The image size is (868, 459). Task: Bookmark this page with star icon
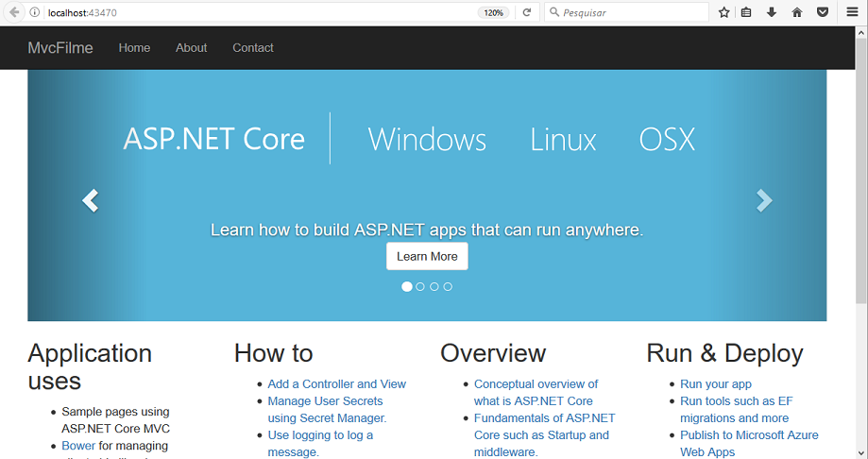[x=723, y=12]
